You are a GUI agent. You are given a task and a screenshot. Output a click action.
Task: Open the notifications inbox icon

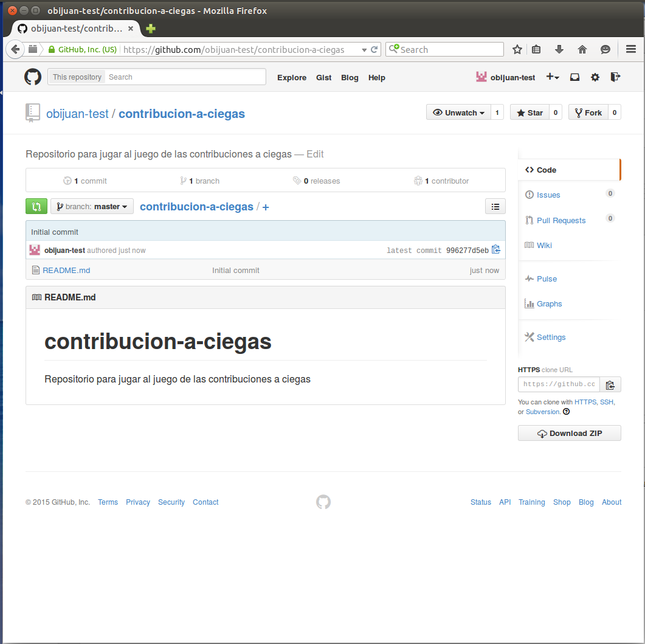tap(574, 77)
